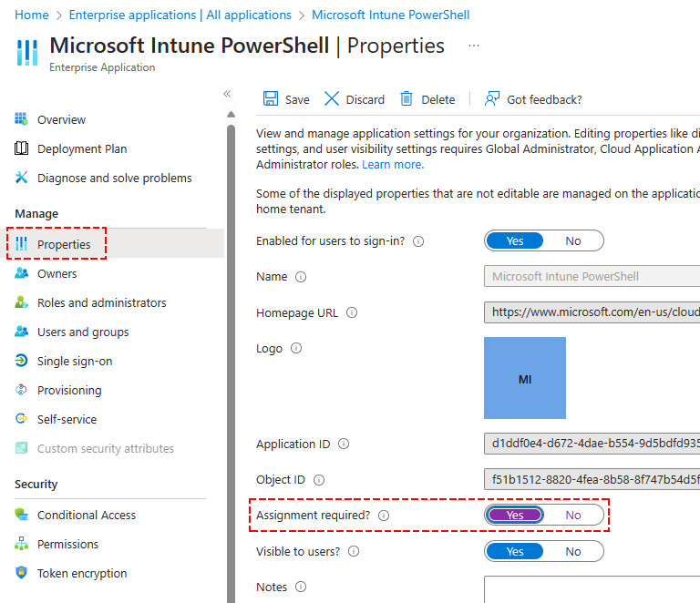Open Conditional Access under Security
This screenshot has height=603, width=700.
pyautogui.click(x=87, y=515)
